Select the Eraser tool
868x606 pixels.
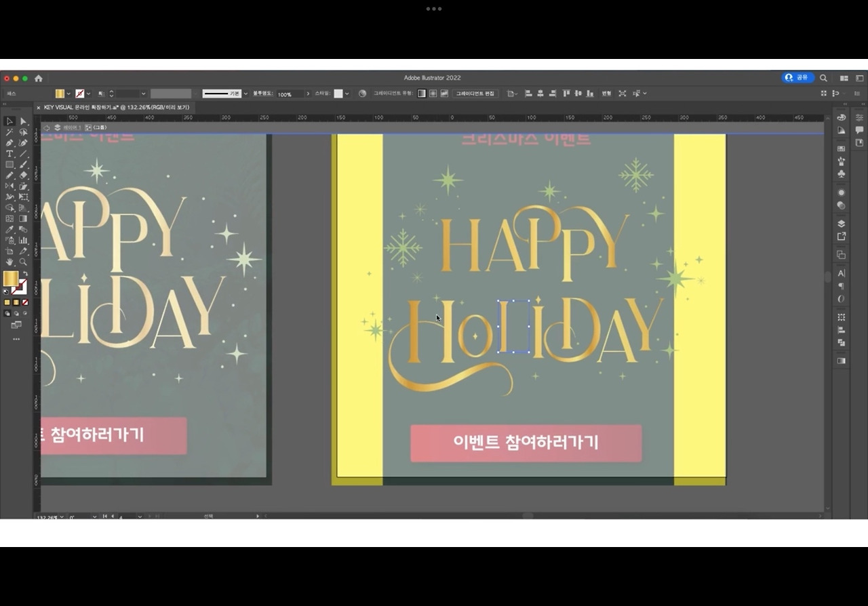tap(23, 176)
